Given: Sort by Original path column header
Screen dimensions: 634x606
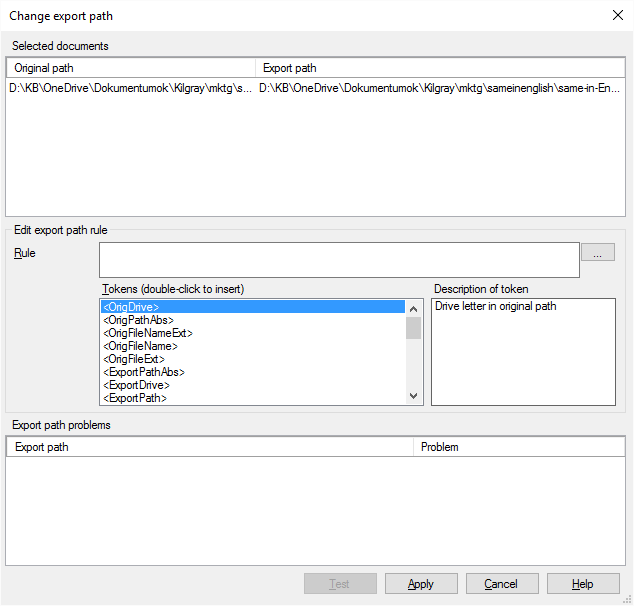Looking at the screenshot, I should point(130,68).
